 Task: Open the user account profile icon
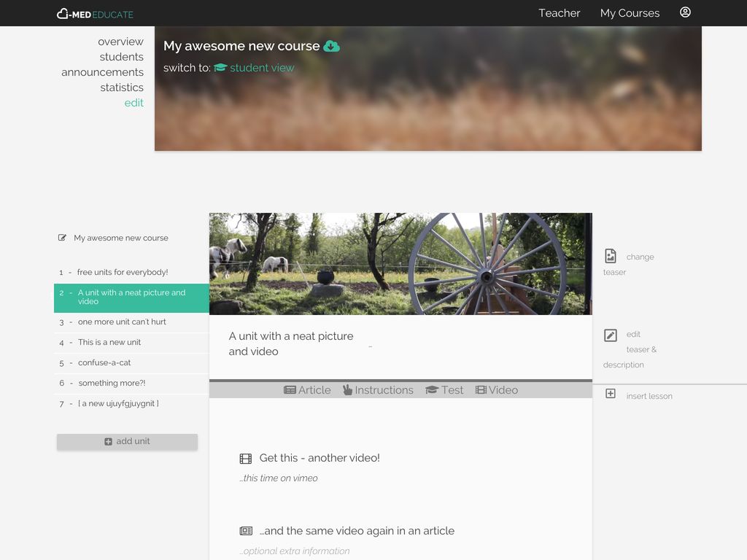click(685, 12)
